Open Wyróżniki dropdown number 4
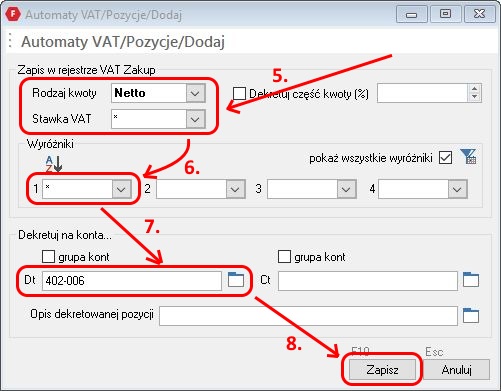Viewport: 501px width, 391px height. coord(457,189)
